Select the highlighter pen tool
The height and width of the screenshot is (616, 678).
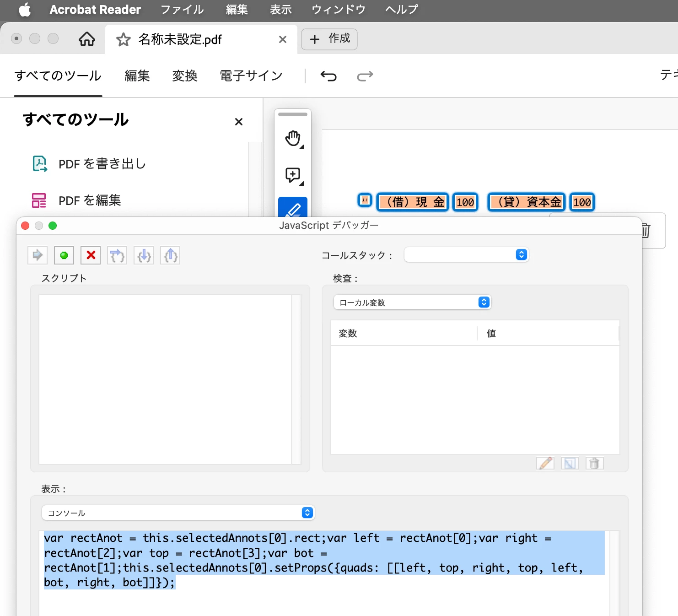tap(293, 207)
